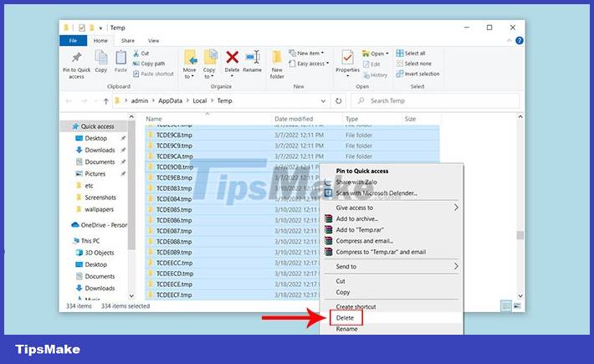Screen dimensions: 594x364
Task: Click the Search Temp input field
Action: pyautogui.click(x=435, y=100)
